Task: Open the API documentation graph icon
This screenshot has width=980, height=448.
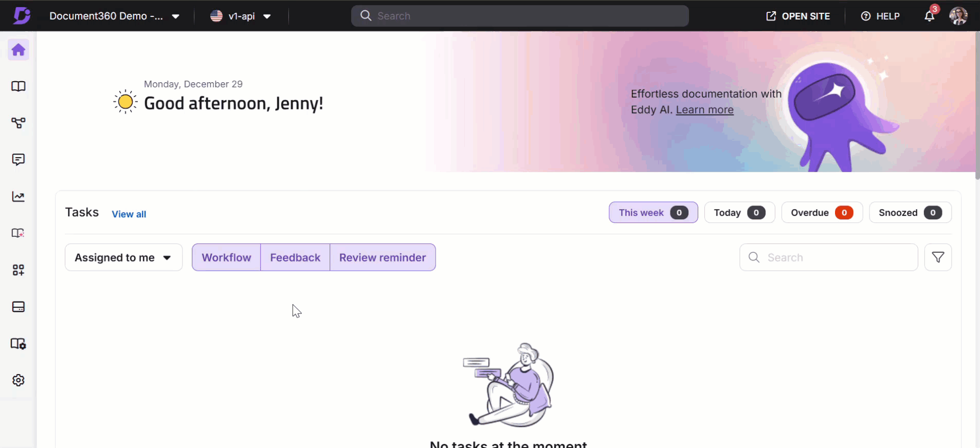Action: tap(19, 123)
